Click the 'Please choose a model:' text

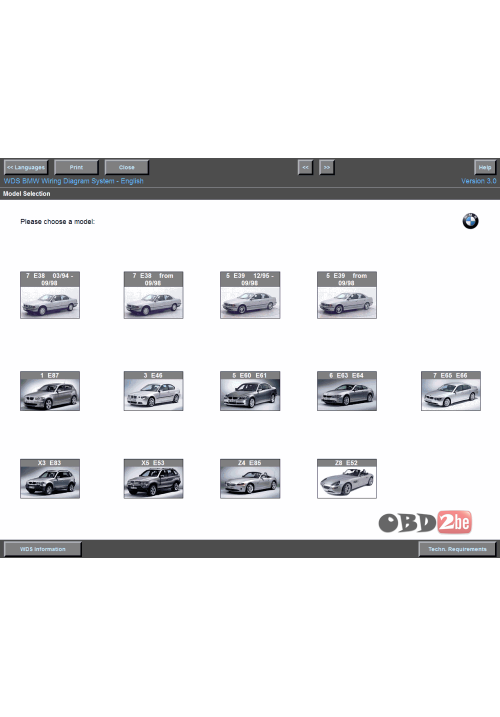58,222
